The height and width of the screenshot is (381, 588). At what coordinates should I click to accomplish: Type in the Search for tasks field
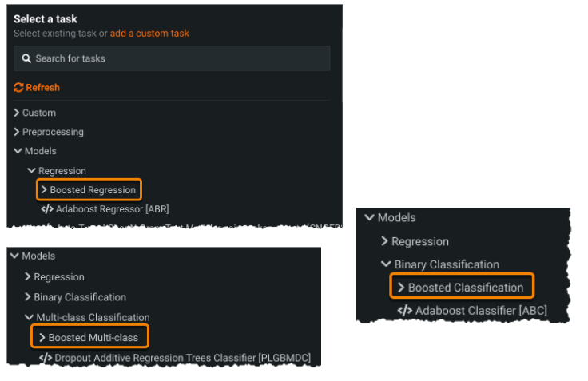click(176, 58)
